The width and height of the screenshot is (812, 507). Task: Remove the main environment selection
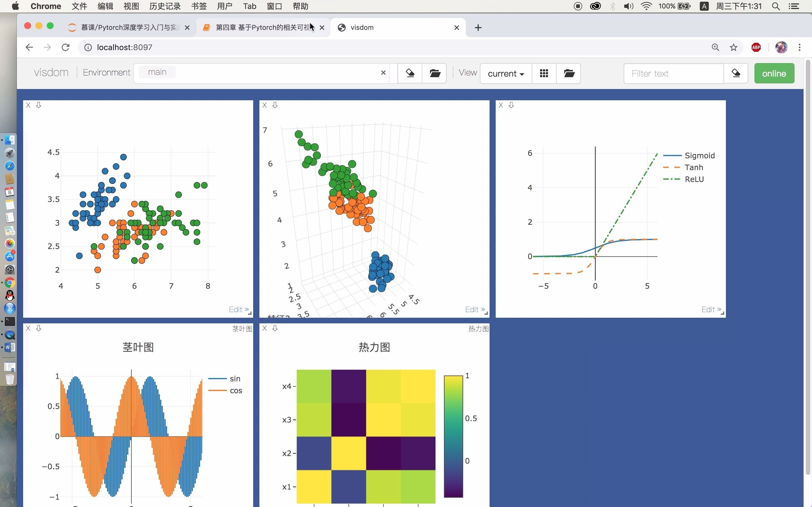[383, 73]
